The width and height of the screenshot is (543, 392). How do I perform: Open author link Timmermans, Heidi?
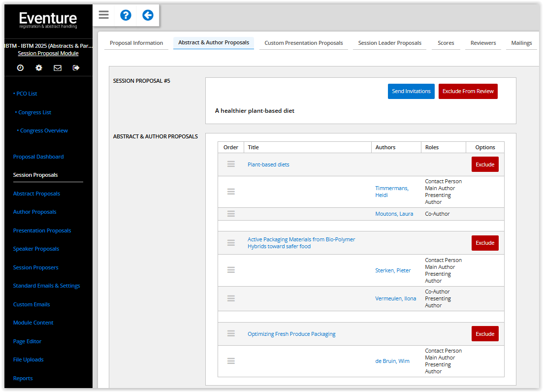pyautogui.click(x=391, y=192)
